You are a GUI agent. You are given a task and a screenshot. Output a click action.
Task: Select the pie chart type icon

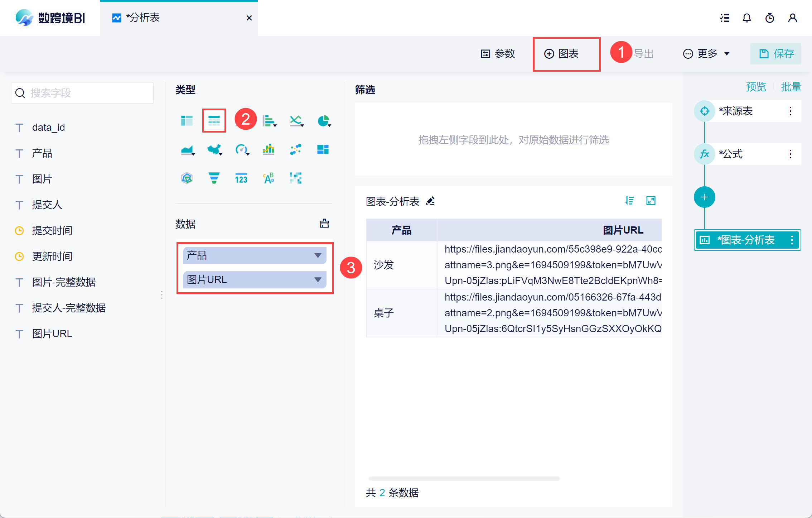point(323,121)
